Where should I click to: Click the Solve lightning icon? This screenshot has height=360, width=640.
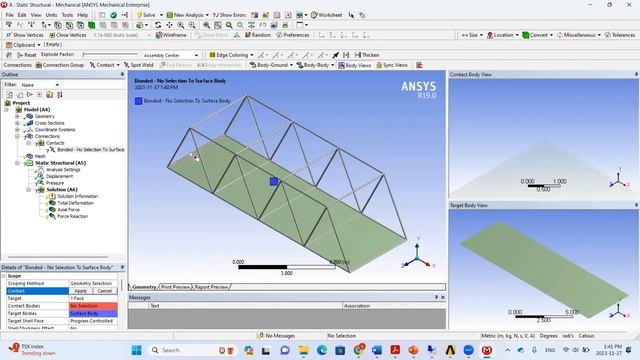point(140,15)
